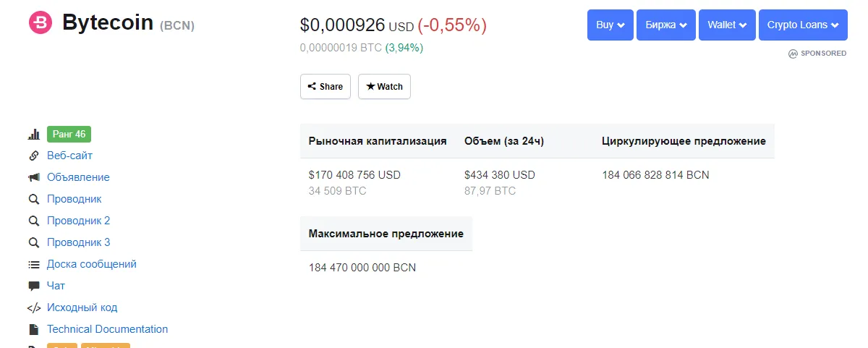Click the Sponsored label
Viewport: 868px width, 348px height.
[x=817, y=54]
